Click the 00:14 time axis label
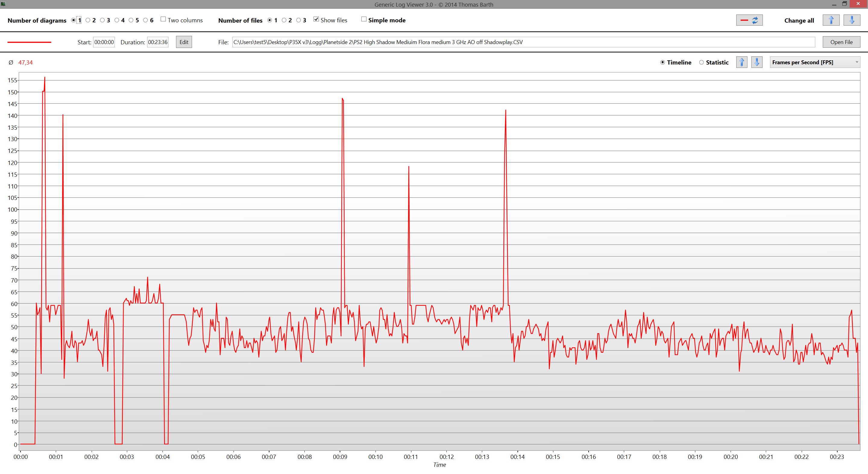868x474 pixels. (517, 457)
